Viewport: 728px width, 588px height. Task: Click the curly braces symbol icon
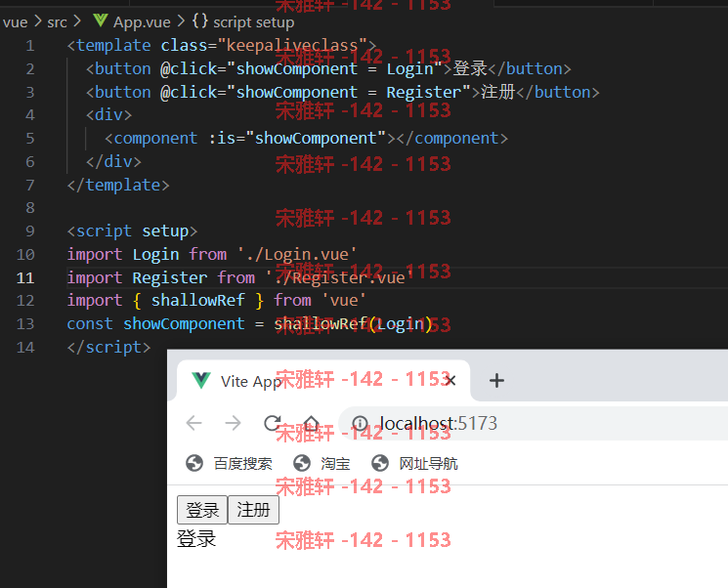point(200,21)
